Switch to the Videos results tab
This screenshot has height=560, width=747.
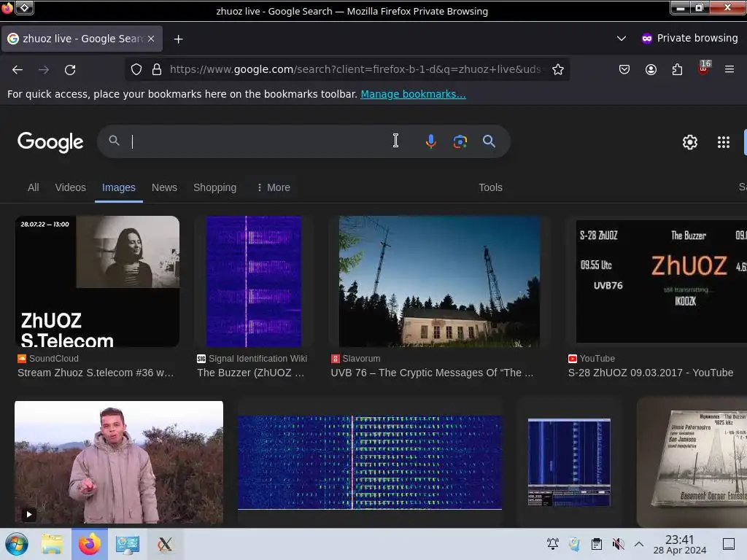[71, 187]
